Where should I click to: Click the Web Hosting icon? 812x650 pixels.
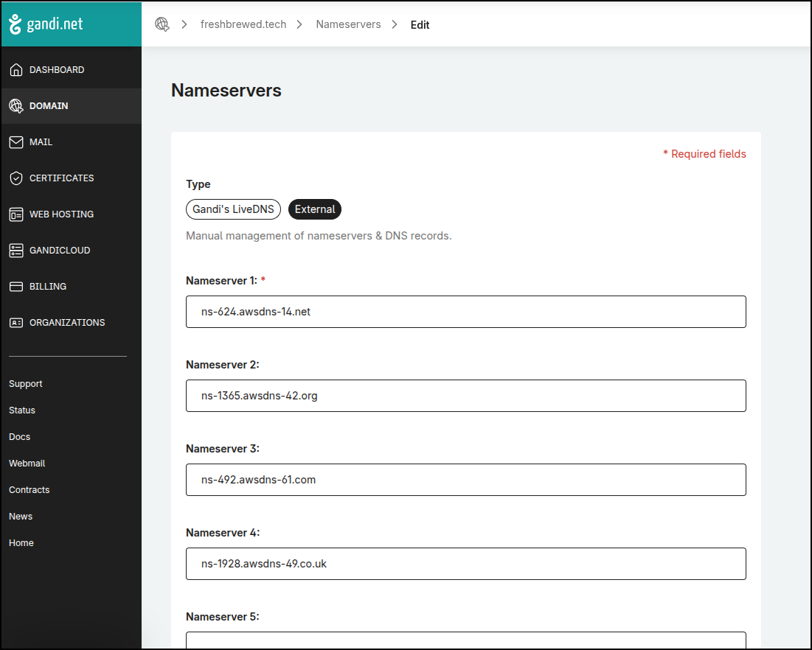[16, 214]
